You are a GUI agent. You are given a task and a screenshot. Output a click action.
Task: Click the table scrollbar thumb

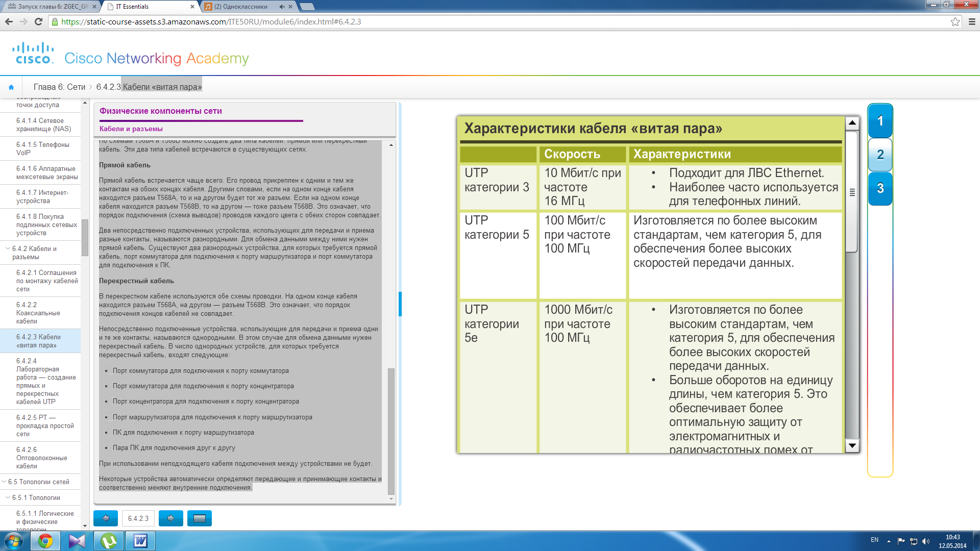(852, 192)
